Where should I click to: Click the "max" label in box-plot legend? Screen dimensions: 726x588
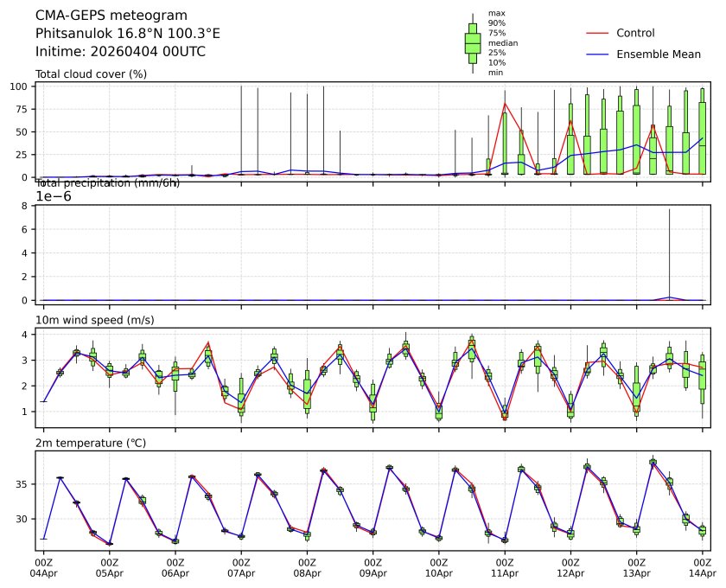pyautogui.click(x=496, y=14)
